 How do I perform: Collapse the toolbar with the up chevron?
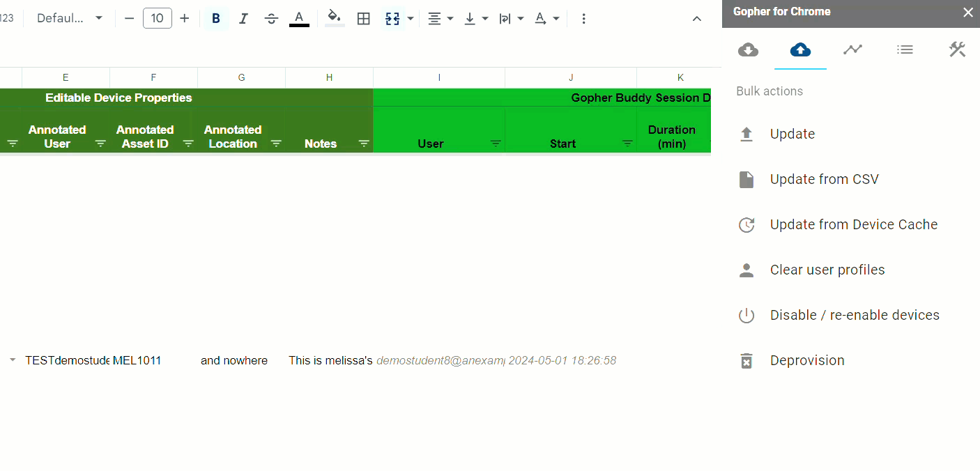click(x=696, y=19)
